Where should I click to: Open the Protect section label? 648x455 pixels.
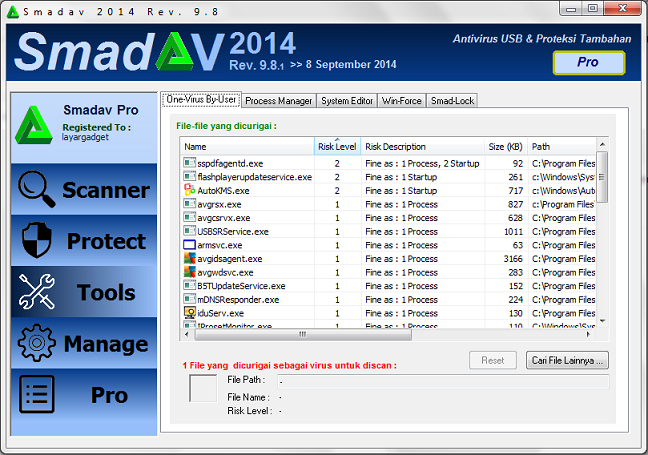106,241
